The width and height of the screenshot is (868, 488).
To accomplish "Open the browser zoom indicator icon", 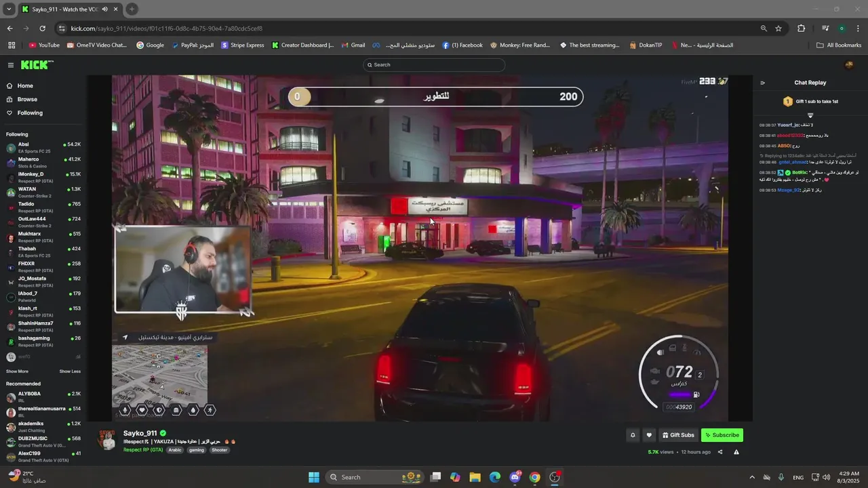I will coord(764,28).
